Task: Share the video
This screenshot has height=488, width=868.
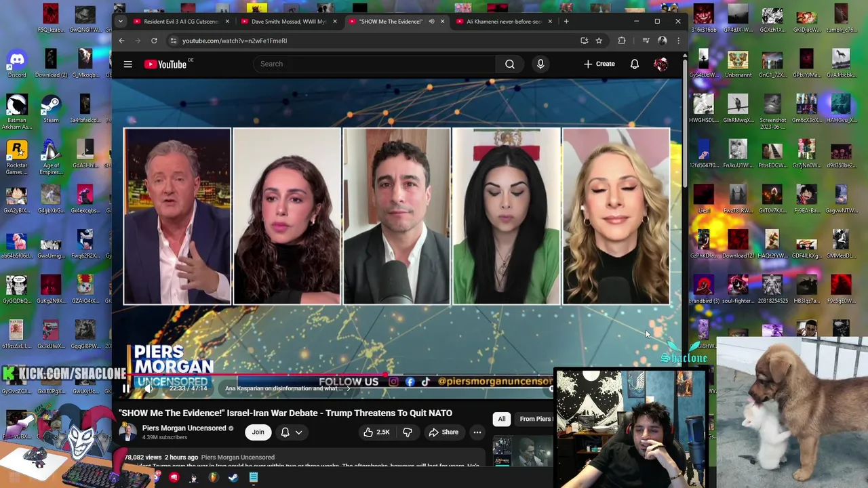Action: [443, 432]
